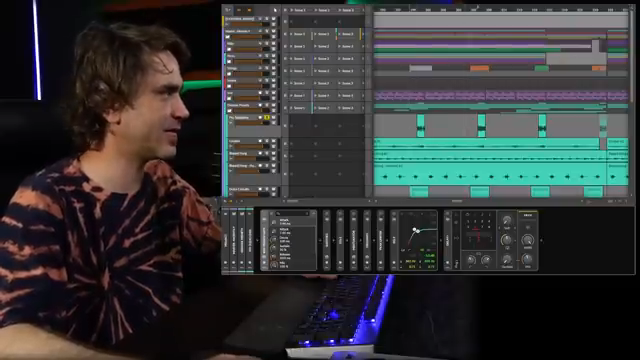Image resolution: width=640 pixels, height=360 pixels.
Task: Click the arranger horizontal scrollbar thumb
Action: click(457, 201)
